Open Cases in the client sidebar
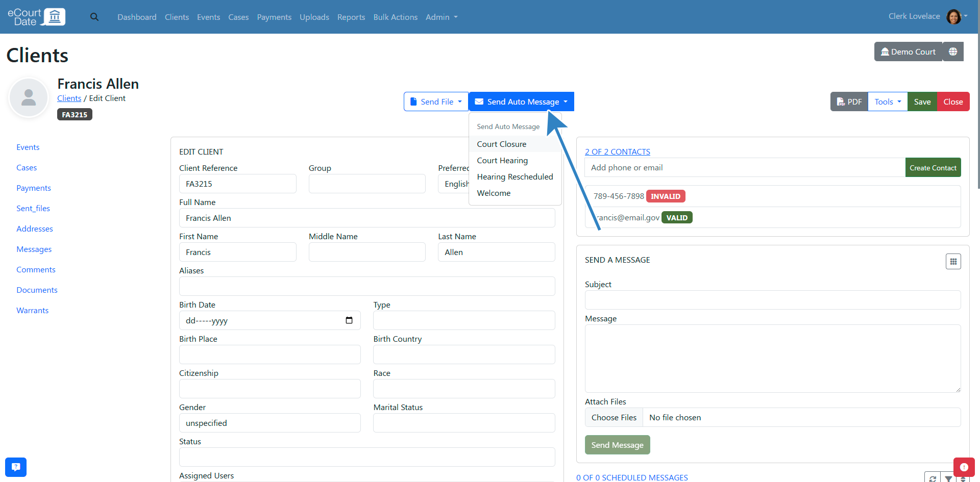 pyautogui.click(x=27, y=167)
